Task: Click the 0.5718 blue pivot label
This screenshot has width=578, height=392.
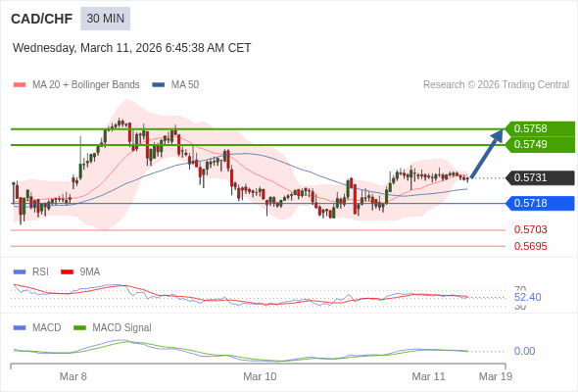Action: tap(540, 203)
